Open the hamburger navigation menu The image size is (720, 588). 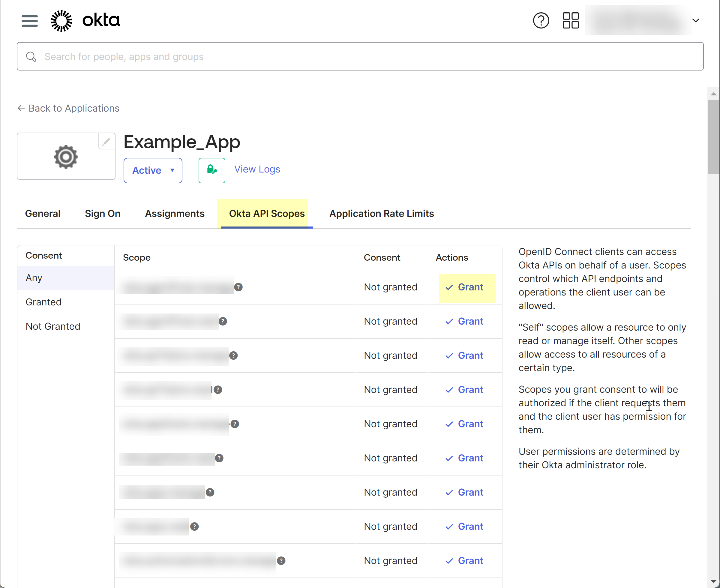pos(29,21)
